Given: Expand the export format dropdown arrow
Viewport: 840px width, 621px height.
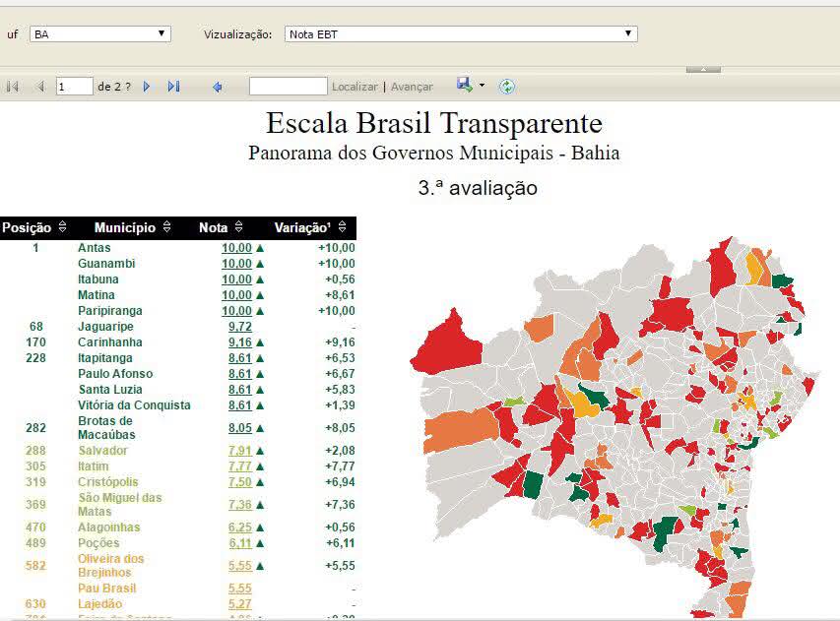Looking at the screenshot, I should (482, 86).
